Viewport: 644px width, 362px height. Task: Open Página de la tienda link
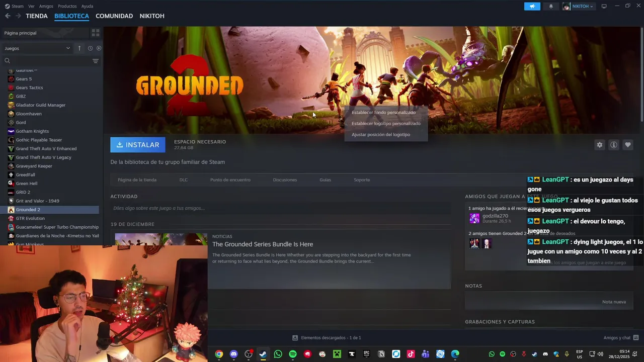[x=137, y=180]
